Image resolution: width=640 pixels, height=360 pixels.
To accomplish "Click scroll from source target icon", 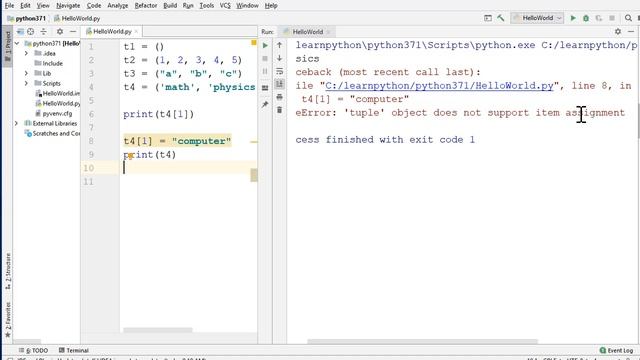I will click(31, 31).
